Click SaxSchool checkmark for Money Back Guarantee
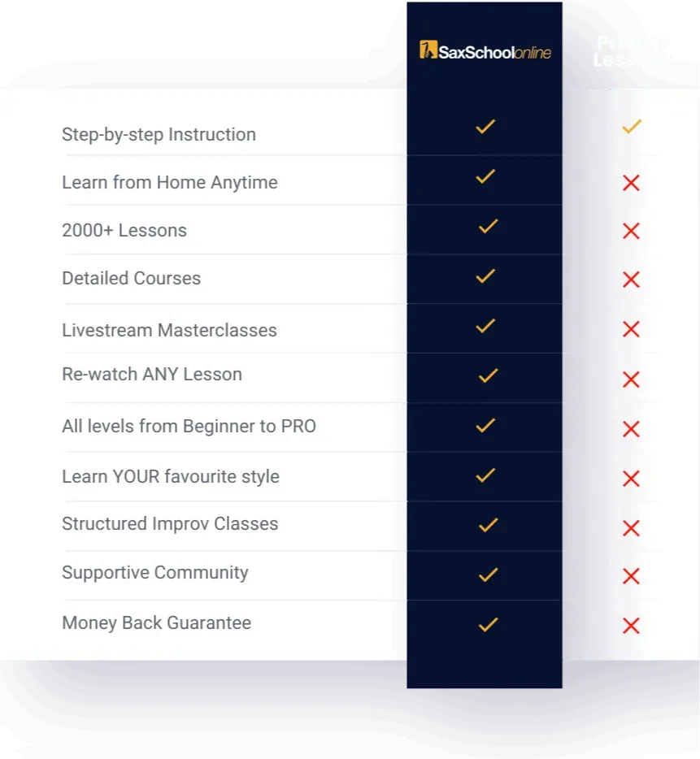 [488, 625]
